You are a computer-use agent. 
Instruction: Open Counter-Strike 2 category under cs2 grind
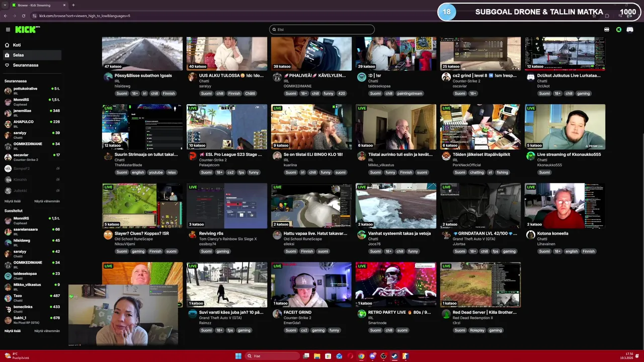[x=466, y=81]
